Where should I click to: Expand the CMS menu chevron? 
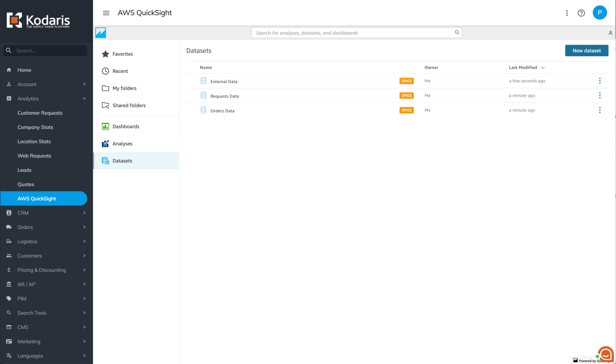pos(84,327)
